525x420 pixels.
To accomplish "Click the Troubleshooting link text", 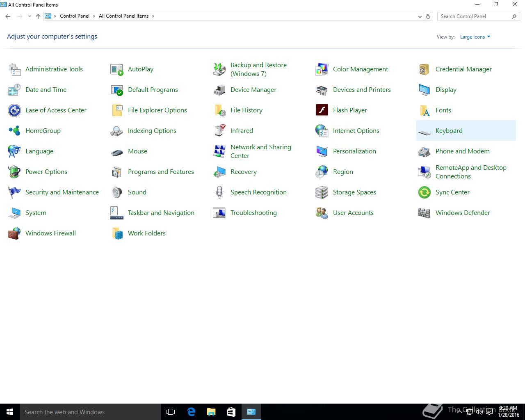I will point(253,213).
